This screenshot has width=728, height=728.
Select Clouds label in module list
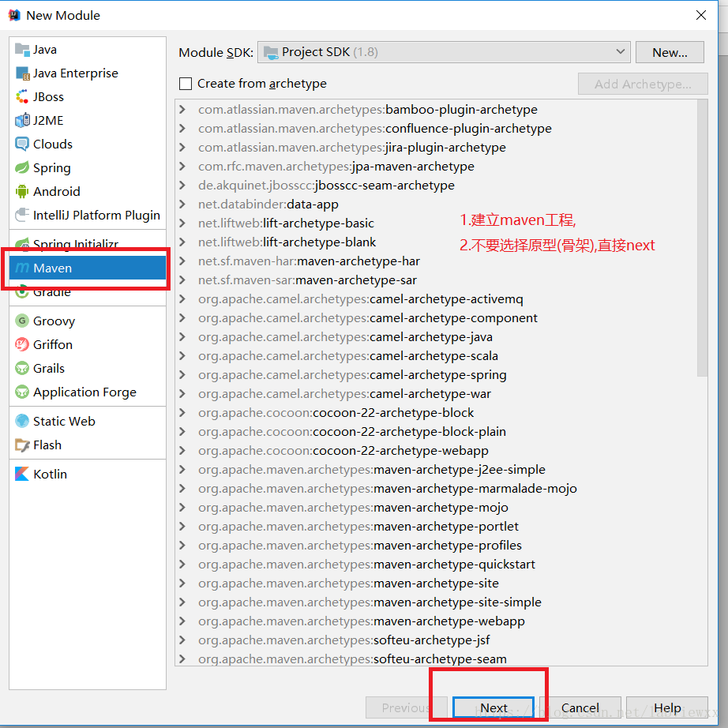pos(53,144)
